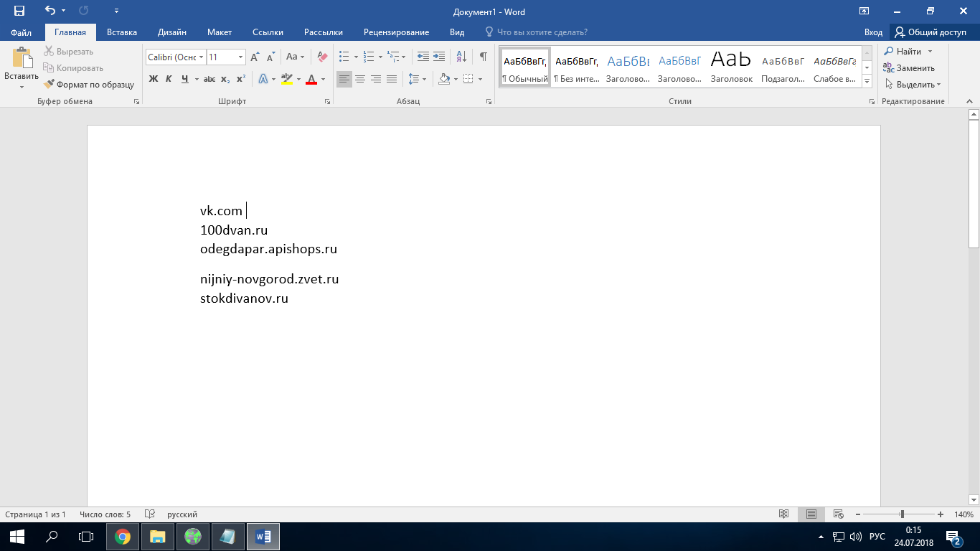Open the Change Case (Aa) dropdown
Screen dimensions: 980x551
coord(295,57)
